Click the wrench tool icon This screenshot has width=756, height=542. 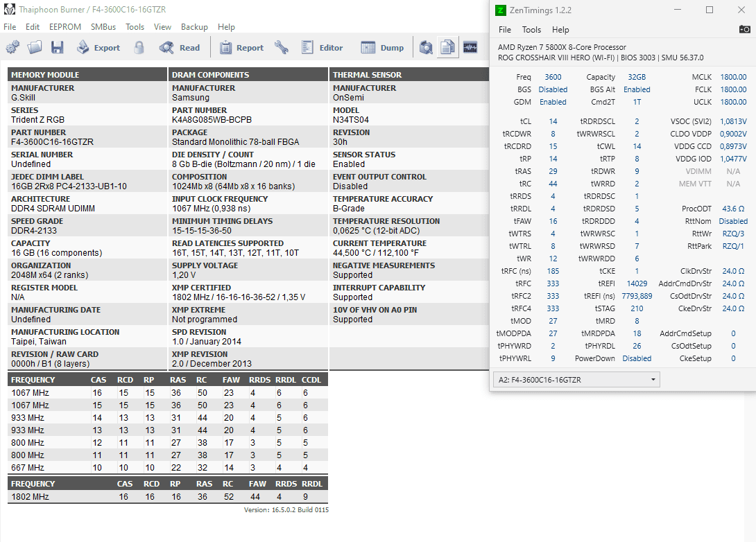282,47
